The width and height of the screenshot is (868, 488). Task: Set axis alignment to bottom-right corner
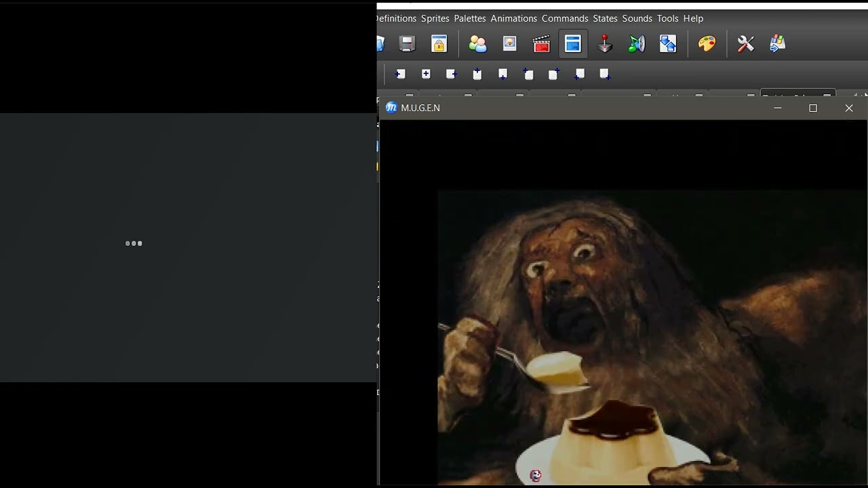pyautogui.click(x=605, y=74)
